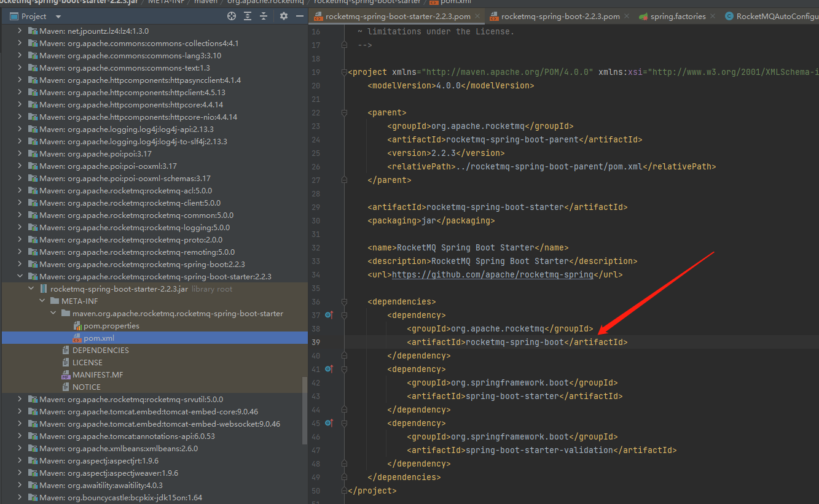Expand Maven: org.awaitility:awaitility:4.0.3

pyautogui.click(x=20, y=485)
